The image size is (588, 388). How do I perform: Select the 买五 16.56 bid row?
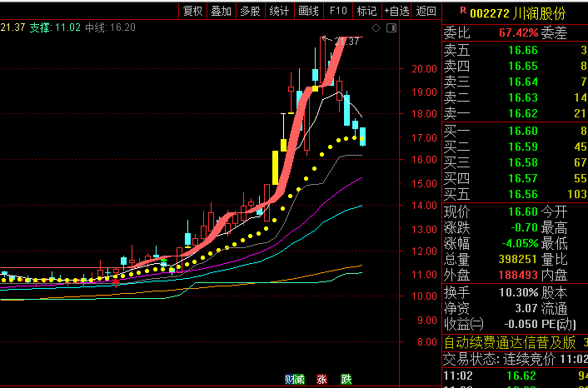coord(516,194)
